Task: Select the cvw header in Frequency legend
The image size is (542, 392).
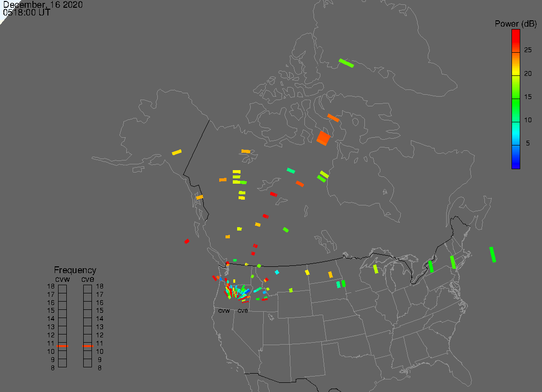Action: click(x=62, y=279)
